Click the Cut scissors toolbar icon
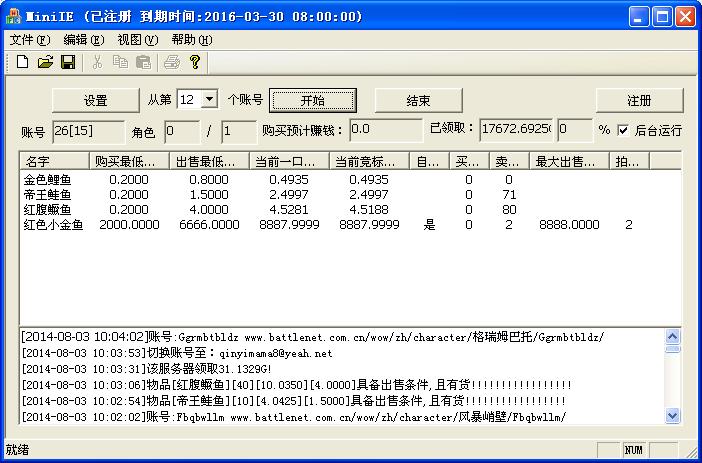Image resolution: width=702 pixels, height=463 pixels. [x=97, y=62]
